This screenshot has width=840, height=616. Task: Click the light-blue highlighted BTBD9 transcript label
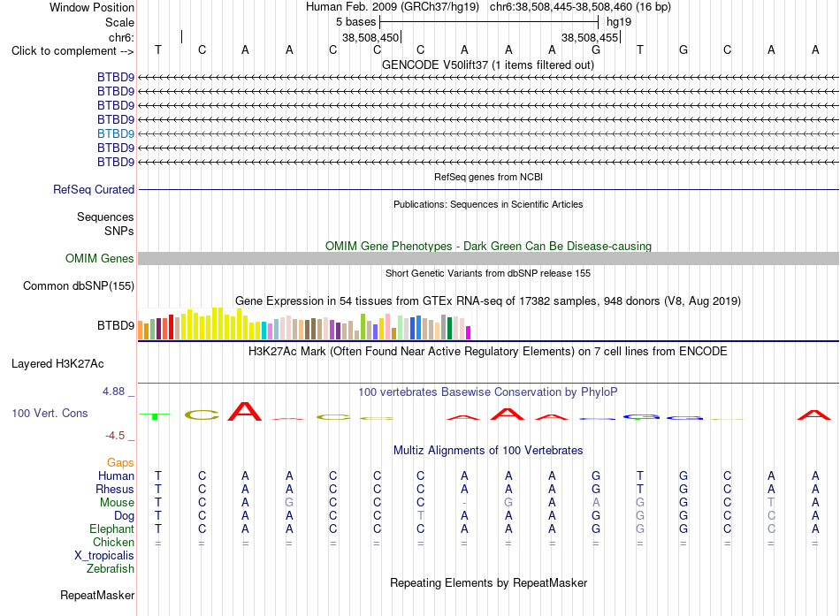(116, 134)
